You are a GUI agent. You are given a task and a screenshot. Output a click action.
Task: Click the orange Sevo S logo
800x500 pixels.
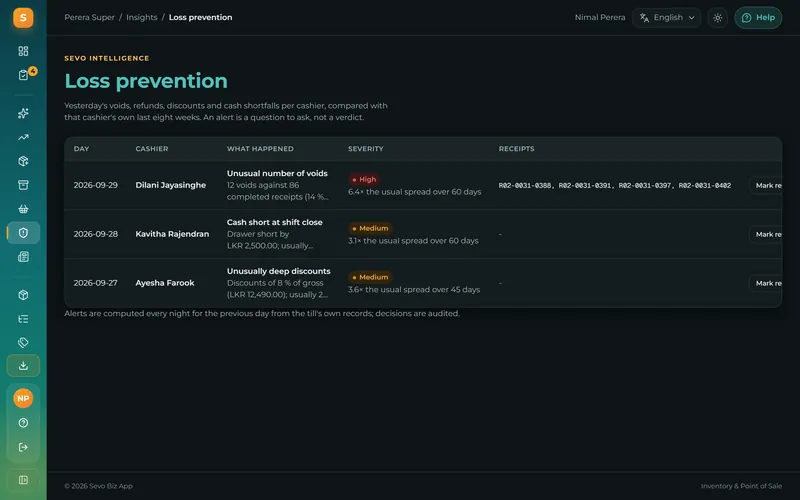(x=23, y=18)
